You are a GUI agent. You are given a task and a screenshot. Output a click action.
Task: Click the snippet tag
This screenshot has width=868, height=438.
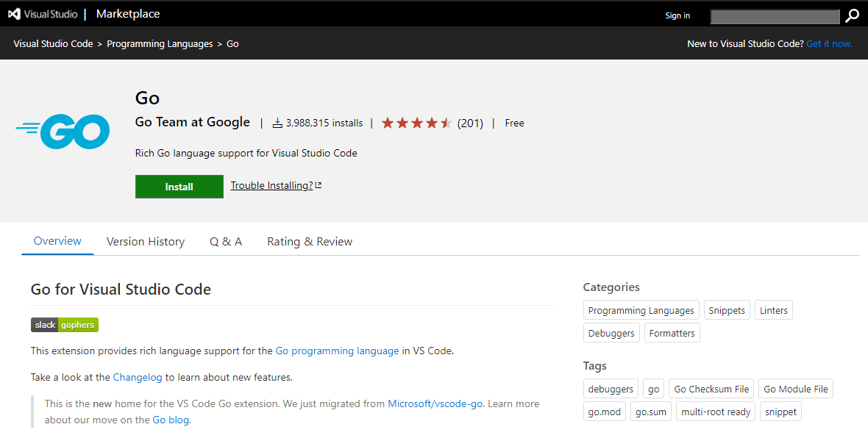point(780,412)
